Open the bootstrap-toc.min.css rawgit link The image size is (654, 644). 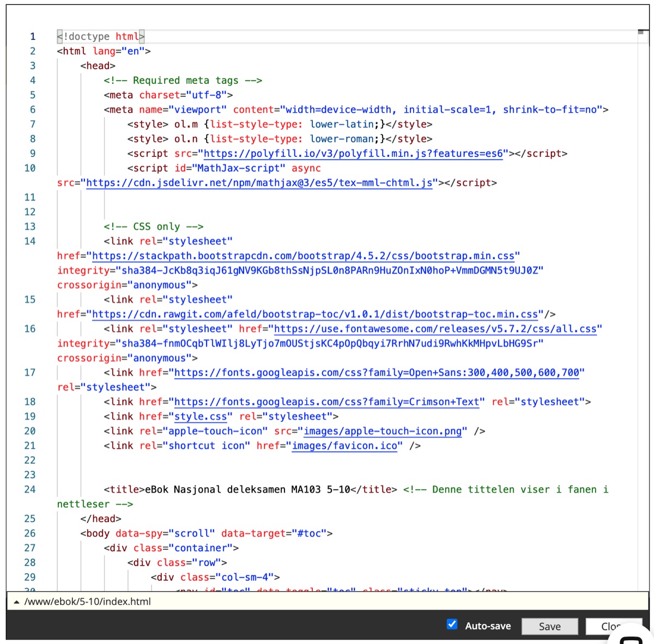315,314
